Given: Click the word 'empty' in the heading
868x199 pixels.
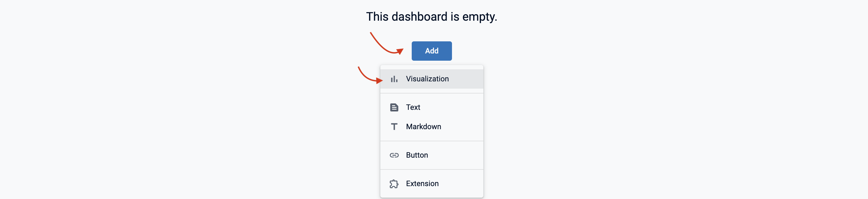Looking at the screenshot, I should point(478,17).
